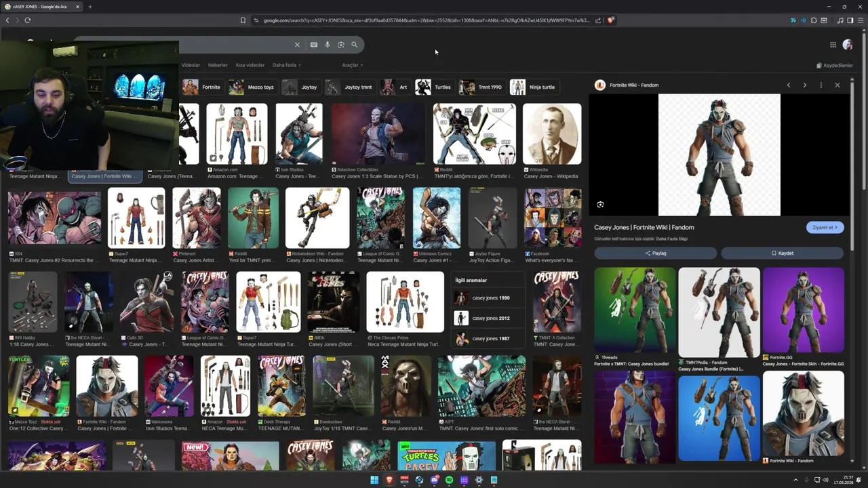Click the address bar URL field
The image size is (868, 488).
coord(426,20)
